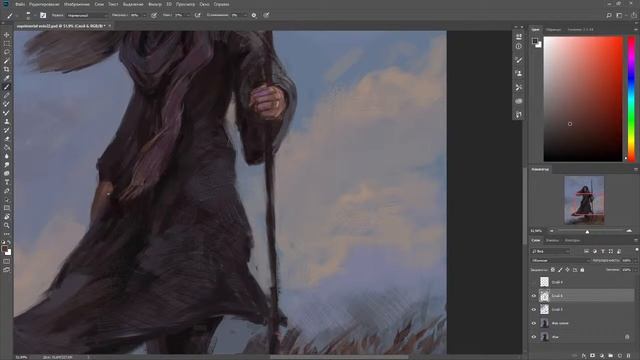Open the Окно menu
The height and width of the screenshot is (360, 640).
pos(204,4)
